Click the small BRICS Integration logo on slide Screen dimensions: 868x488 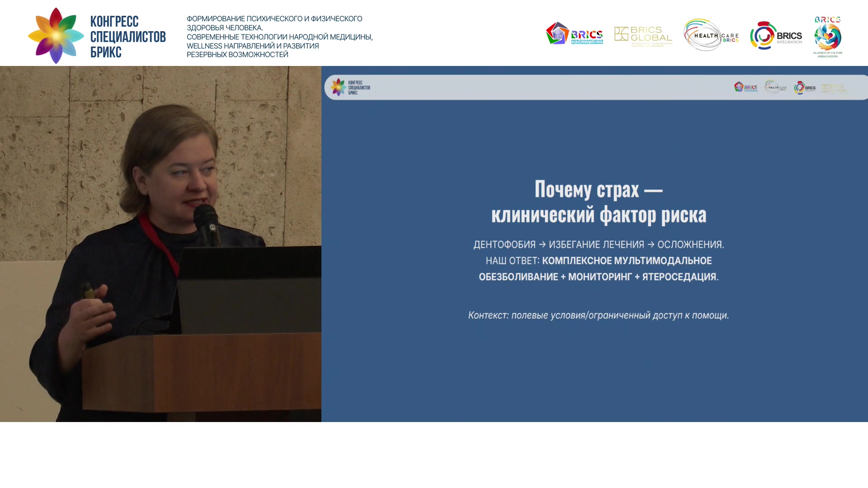click(805, 88)
